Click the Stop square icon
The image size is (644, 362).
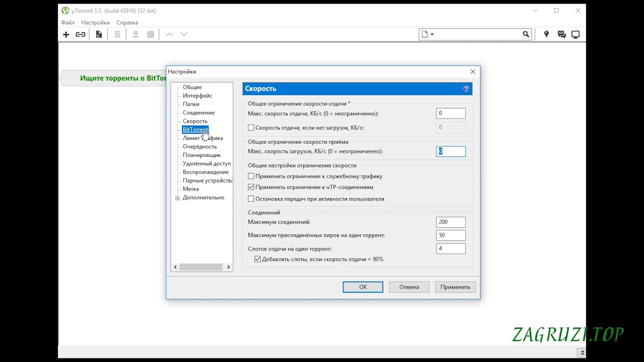(150, 35)
